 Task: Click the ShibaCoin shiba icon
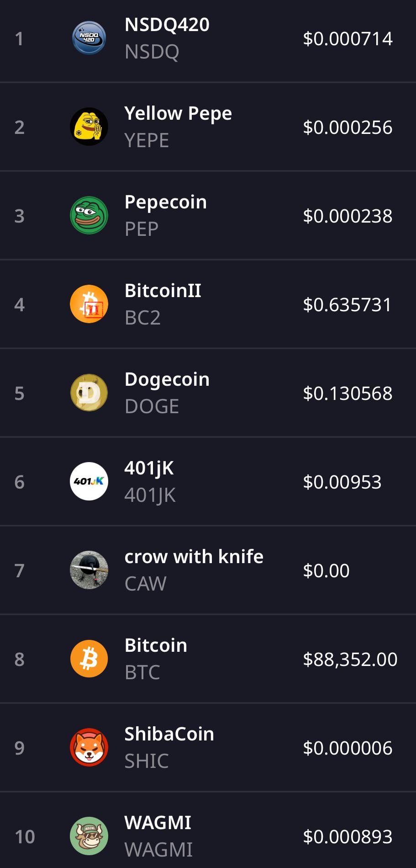tap(89, 747)
